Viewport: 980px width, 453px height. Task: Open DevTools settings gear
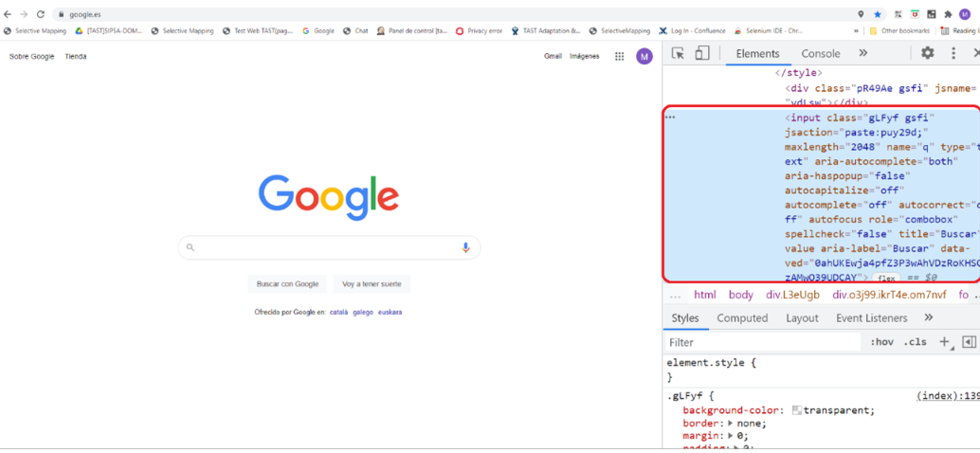pyautogui.click(x=927, y=54)
